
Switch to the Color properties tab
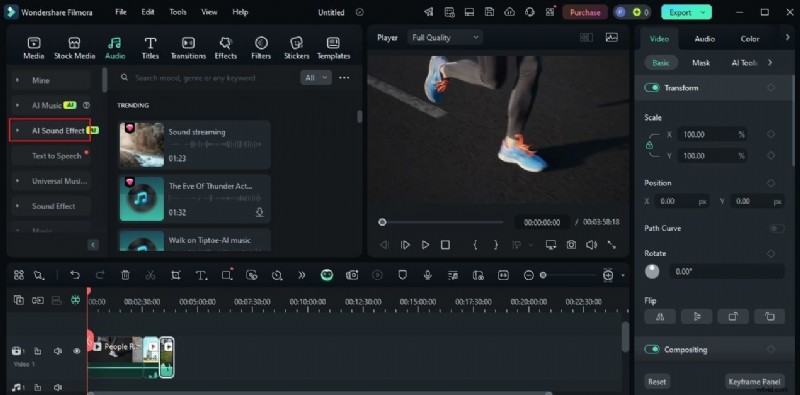click(x=750, y=39)
